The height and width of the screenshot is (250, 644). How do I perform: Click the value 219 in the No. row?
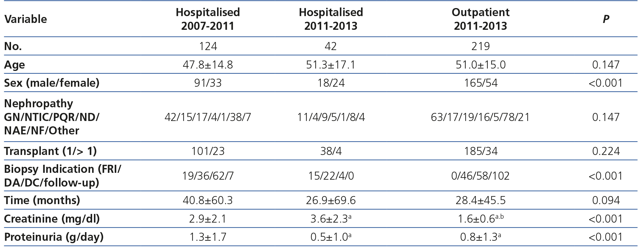[x=481, y=46]
